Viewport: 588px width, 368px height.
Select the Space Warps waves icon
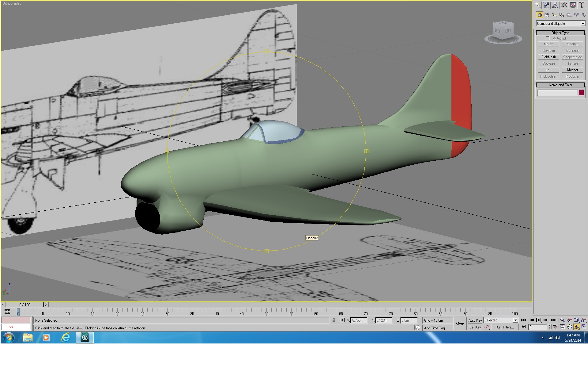576,15
